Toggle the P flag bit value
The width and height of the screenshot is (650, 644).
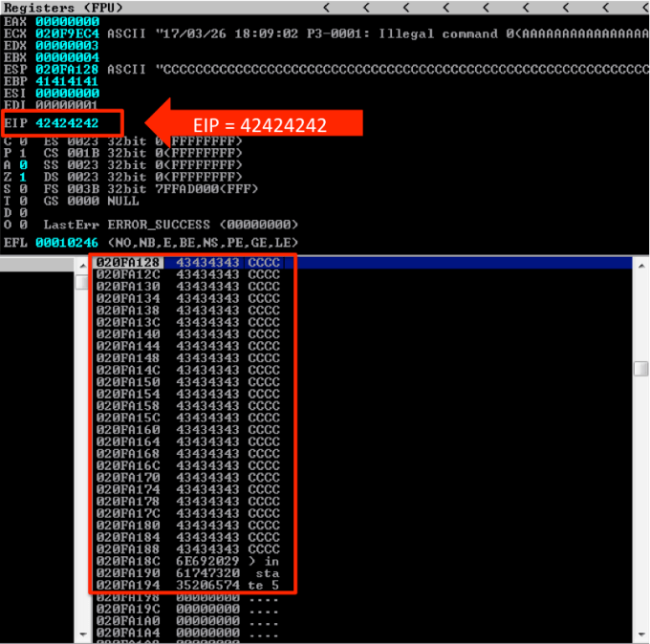23,153
